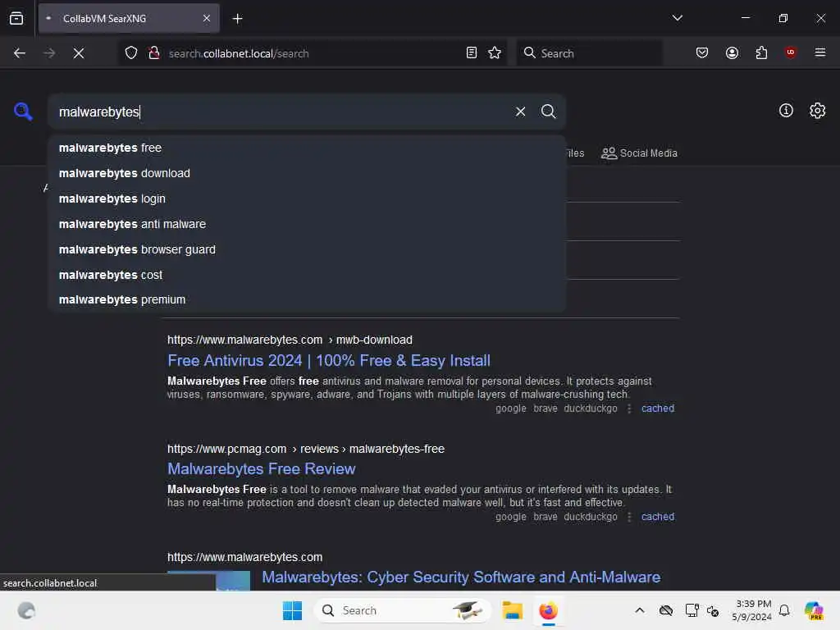
Task: Click the insecure connection padlock icon
Action: (154, 53)
